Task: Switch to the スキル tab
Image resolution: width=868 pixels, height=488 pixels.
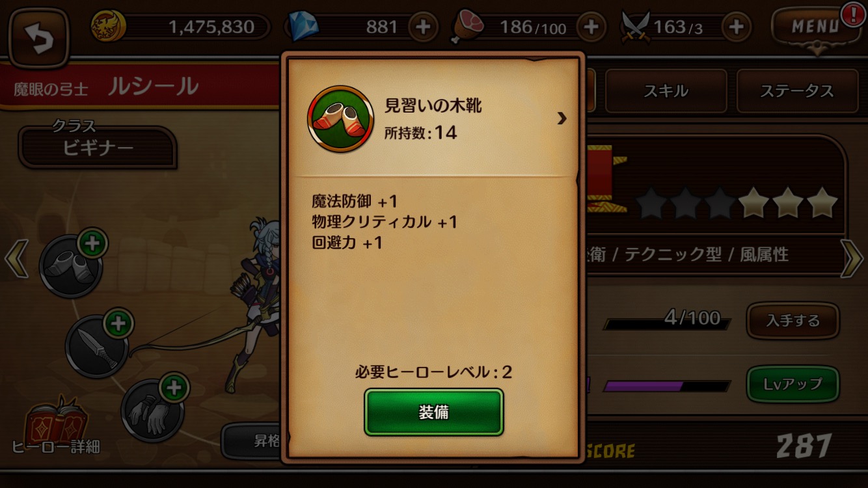Action: 666,91
